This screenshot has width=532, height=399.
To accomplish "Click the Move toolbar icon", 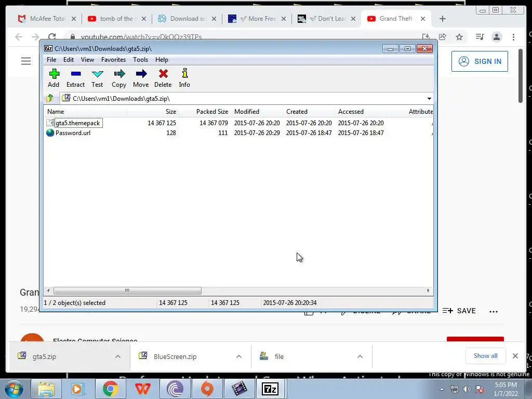I will (141, 78).
